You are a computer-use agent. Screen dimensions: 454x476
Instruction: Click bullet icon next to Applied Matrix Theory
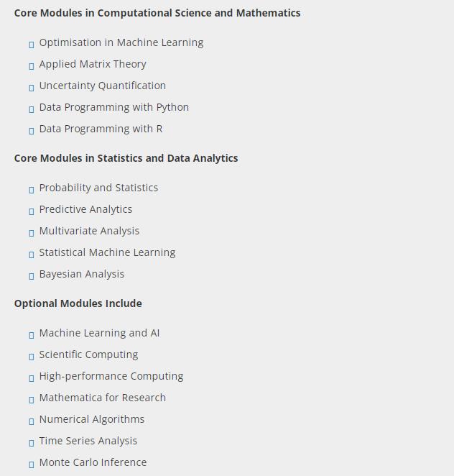click(32, 66)
